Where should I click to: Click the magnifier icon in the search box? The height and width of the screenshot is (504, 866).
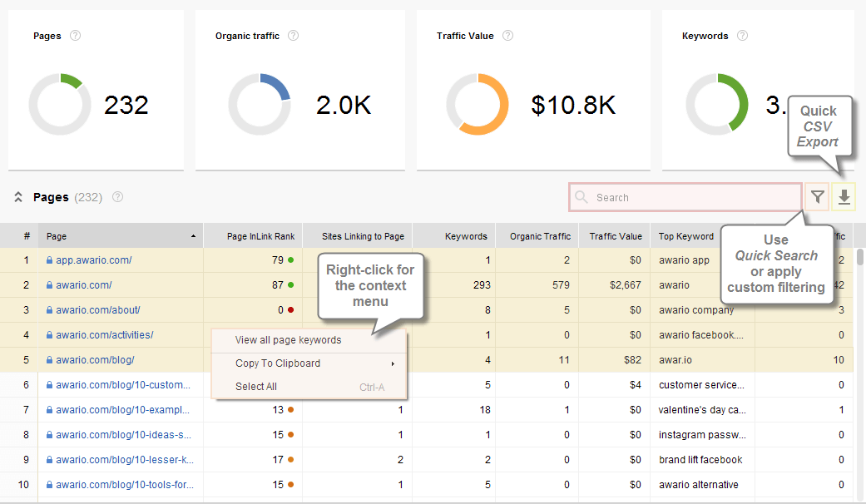point(581,197)
